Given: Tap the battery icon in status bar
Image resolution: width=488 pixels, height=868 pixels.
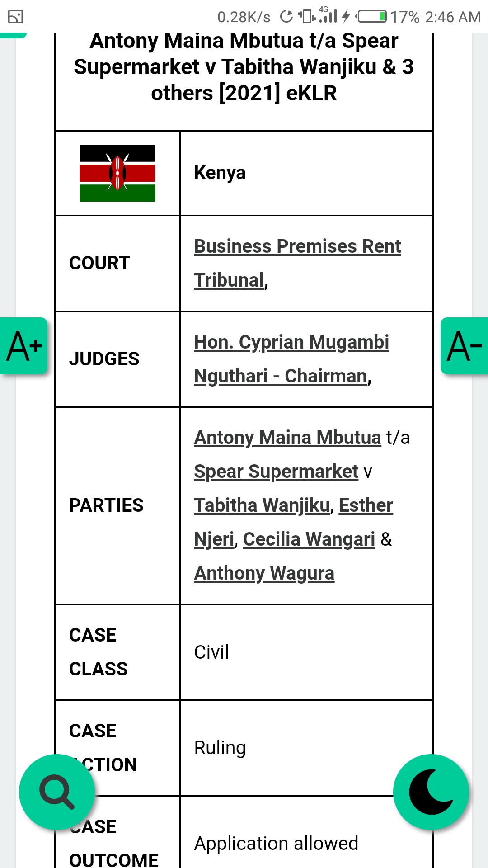Looking at the screenshot, I should pyautogui.click(x=371, y=17).
